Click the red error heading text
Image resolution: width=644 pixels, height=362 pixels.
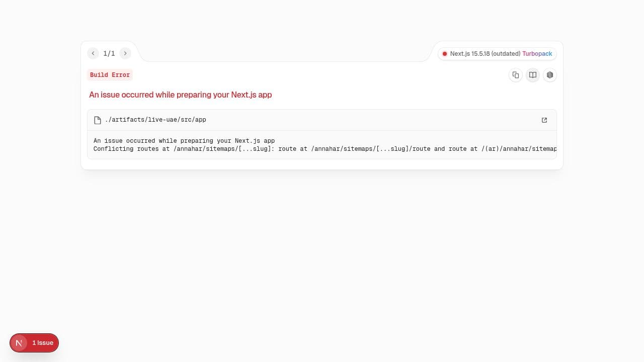click(x=181, y=95)
